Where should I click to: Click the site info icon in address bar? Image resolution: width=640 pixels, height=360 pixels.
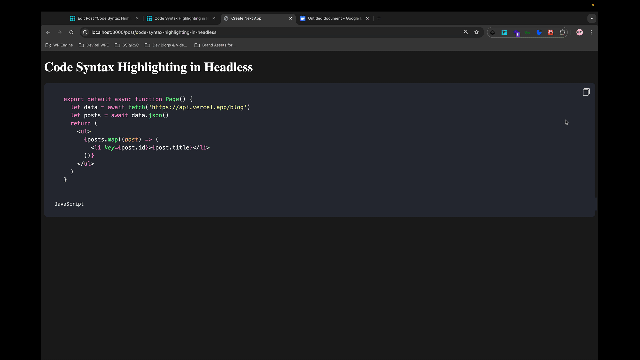click(85, 32)
